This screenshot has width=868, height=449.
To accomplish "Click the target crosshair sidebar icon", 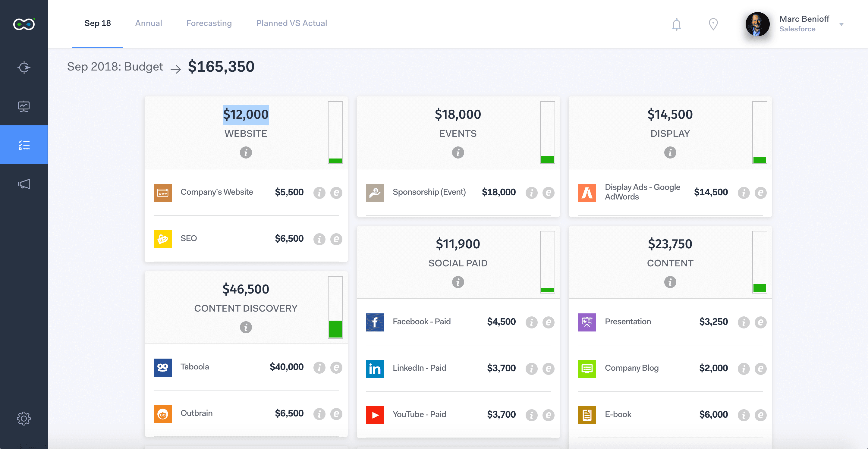I will (x=24, y=68).
